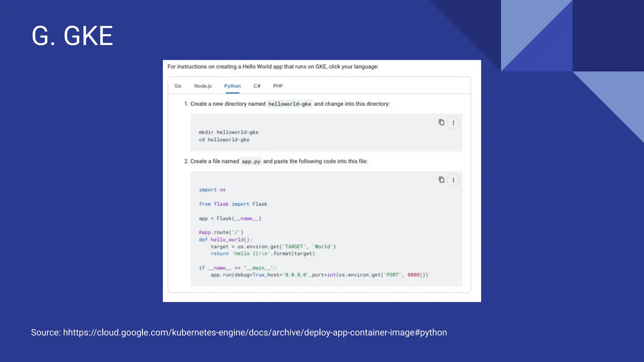This screenshot has width=644, height=362.
Task: Click the 'def hello_world():' line
Action: pos(225,239)
